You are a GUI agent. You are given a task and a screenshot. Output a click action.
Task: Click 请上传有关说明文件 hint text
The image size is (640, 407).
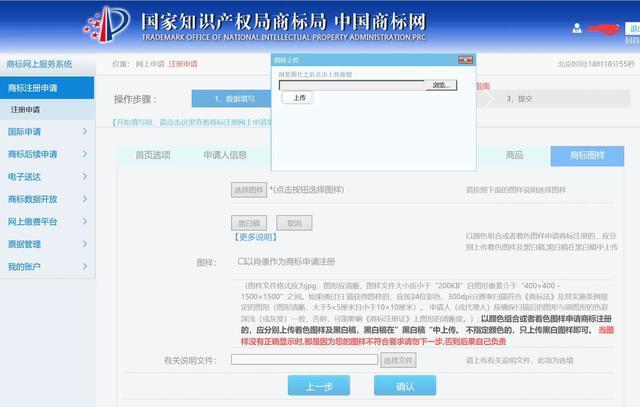pos(520,360)
